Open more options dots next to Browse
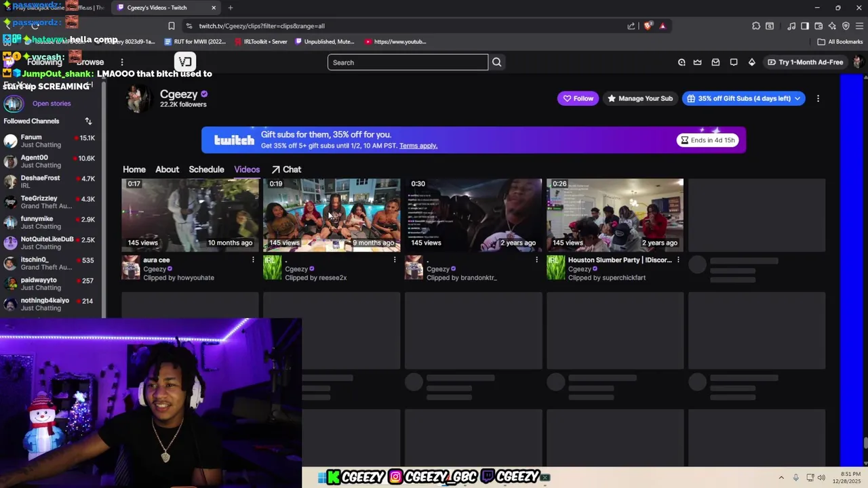The image size is (868, 488). [x=122, y=62]
